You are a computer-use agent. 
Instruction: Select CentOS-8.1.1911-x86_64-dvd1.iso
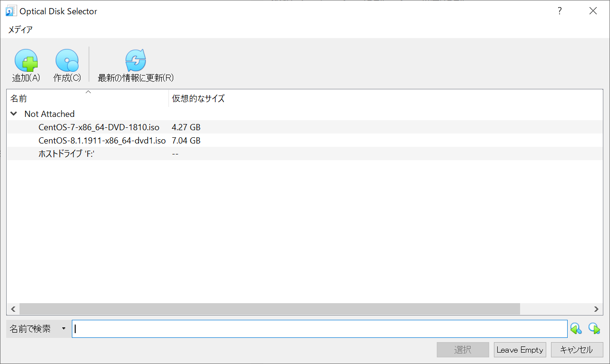pos(102,141)
